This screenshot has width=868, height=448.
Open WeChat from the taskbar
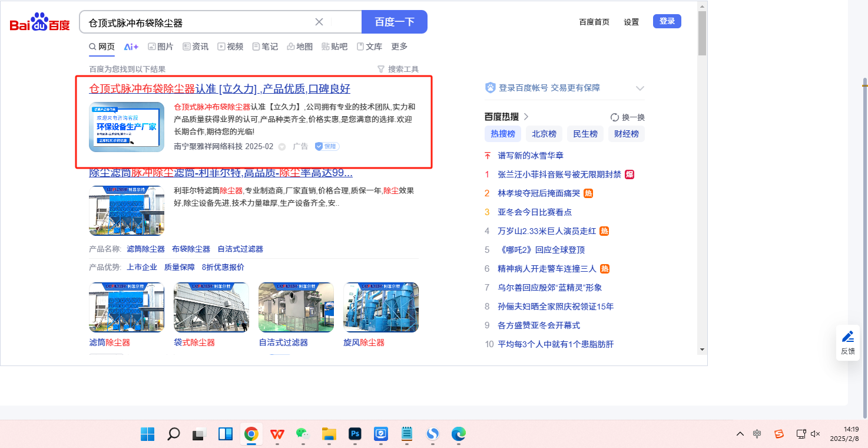pyautogui.click(x=303, y=434)
